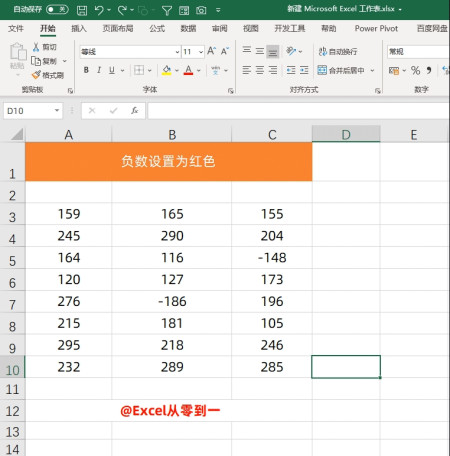Toggle Underline formatting
This screenshot has width=450, height=456.
(x=112, y=70)
